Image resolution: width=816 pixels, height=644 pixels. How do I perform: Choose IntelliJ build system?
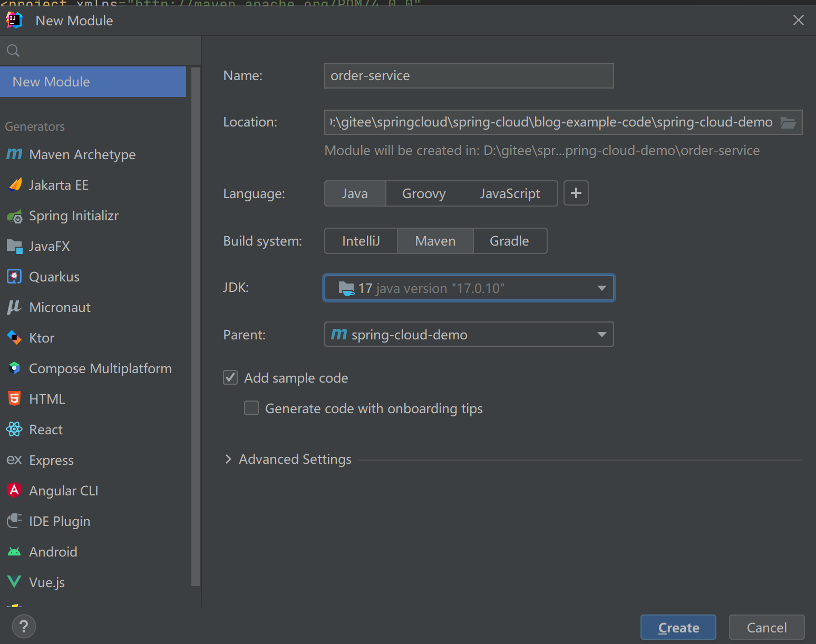tap(361, 241)
